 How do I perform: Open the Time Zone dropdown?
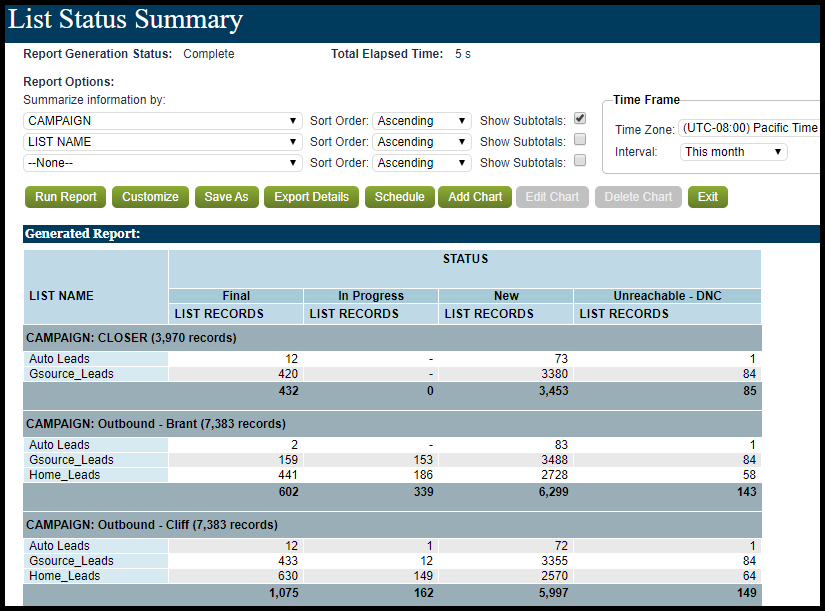point(749,128)
